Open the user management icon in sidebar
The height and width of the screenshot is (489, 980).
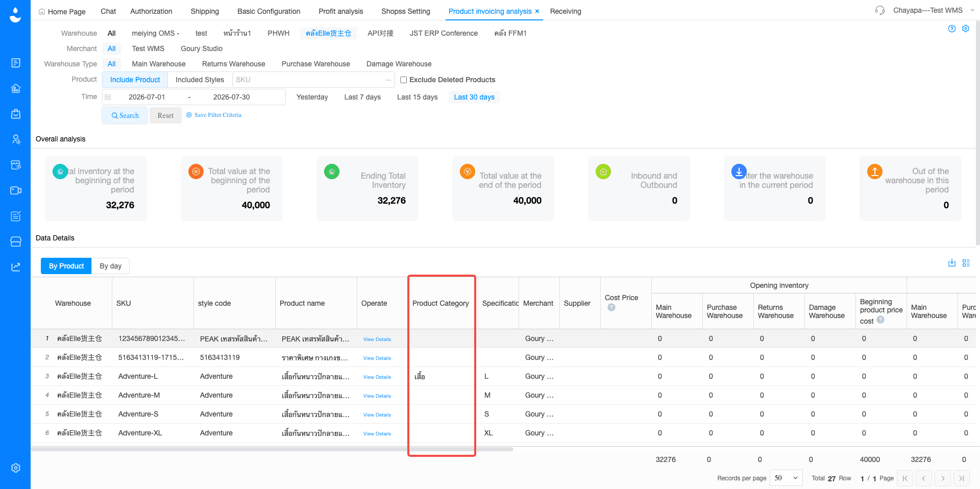pos(16,139)
